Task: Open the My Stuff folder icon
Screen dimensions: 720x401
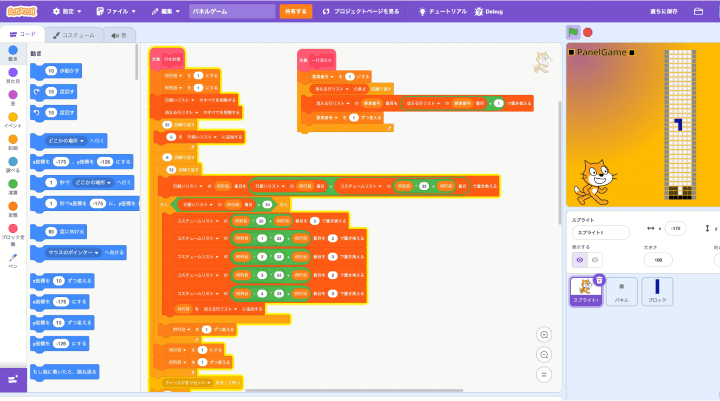Action: (x=698, y=11)
